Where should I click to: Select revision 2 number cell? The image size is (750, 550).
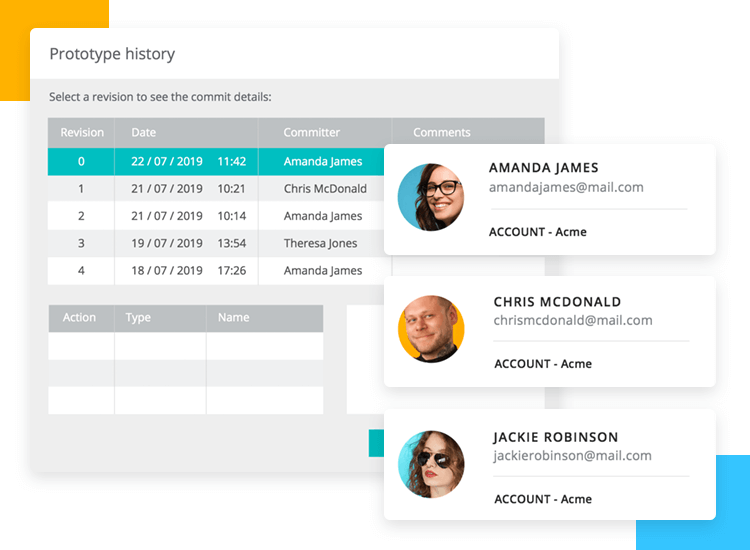[81, 216]
